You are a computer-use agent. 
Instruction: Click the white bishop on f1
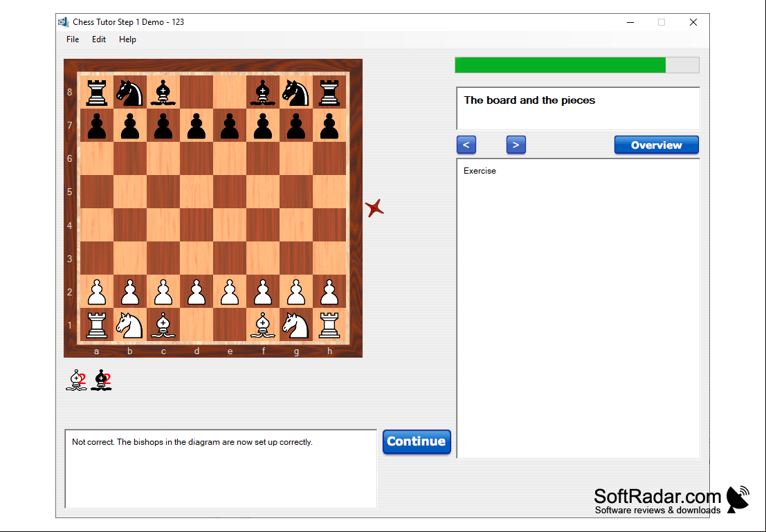263,325
